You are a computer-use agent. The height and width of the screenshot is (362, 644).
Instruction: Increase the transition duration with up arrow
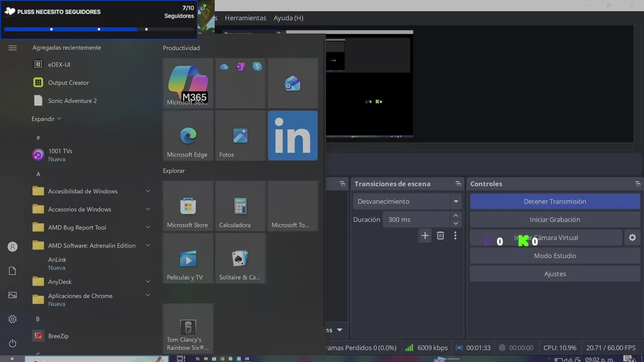(456, 216)
